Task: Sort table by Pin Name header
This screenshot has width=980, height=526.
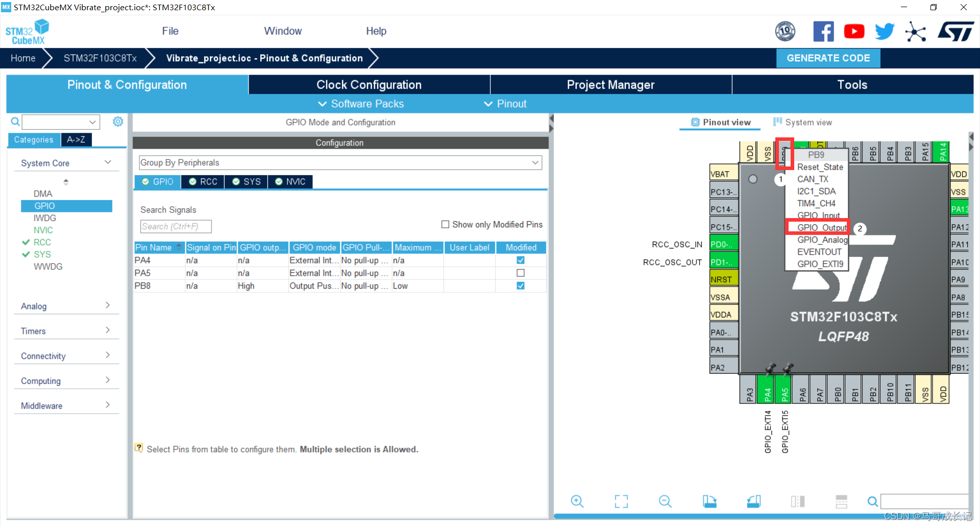Action: pyautogui.click(x=159, y=248)
